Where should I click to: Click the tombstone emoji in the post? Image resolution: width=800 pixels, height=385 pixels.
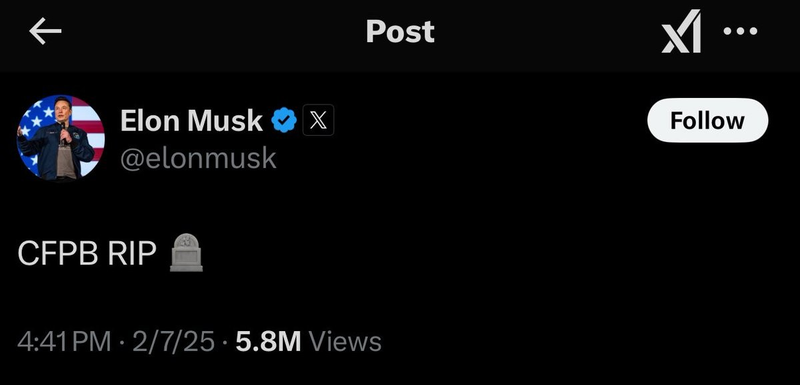pyautogui.click(x=186, y=252)
